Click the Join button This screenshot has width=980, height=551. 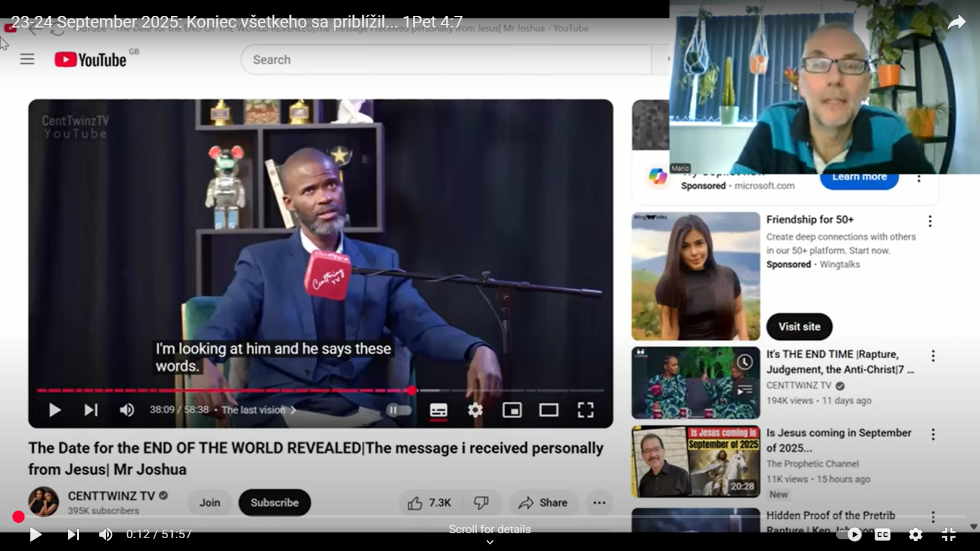pos(209,503)
